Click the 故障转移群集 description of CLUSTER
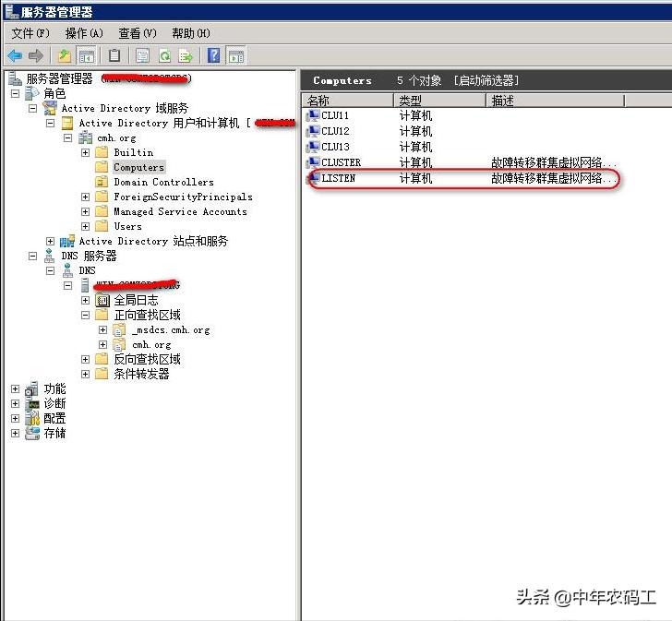 pos(554,162)
